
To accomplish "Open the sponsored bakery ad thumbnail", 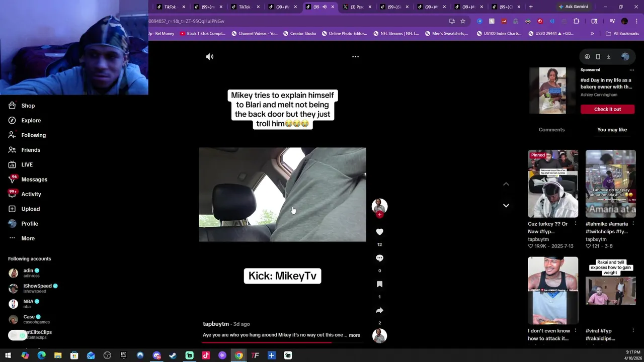I will click(552, 91).
